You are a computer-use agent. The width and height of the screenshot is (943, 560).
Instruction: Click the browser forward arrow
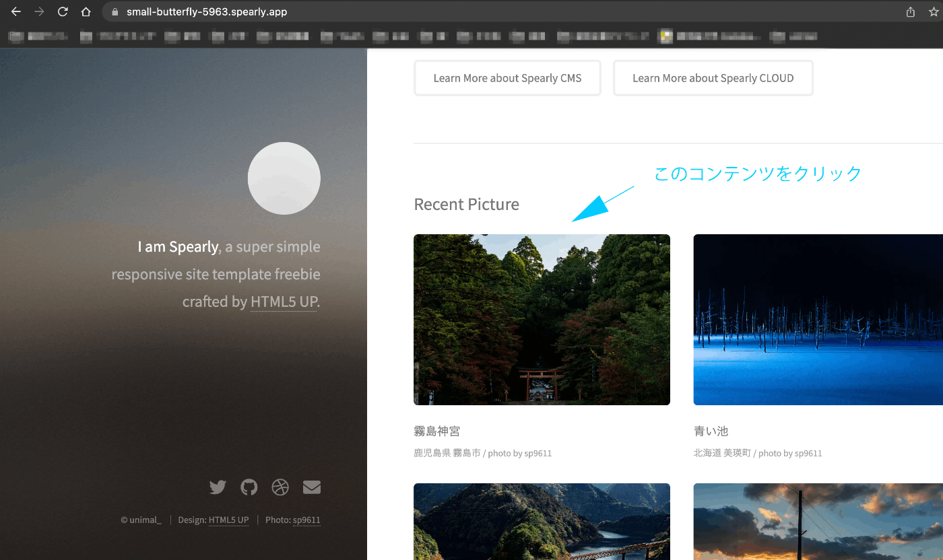(39, 12)
